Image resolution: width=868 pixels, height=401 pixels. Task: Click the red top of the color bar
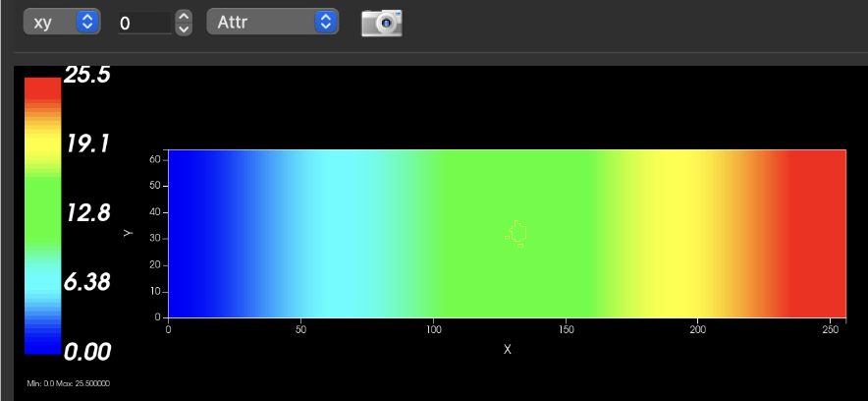click(x=43, y=87)
